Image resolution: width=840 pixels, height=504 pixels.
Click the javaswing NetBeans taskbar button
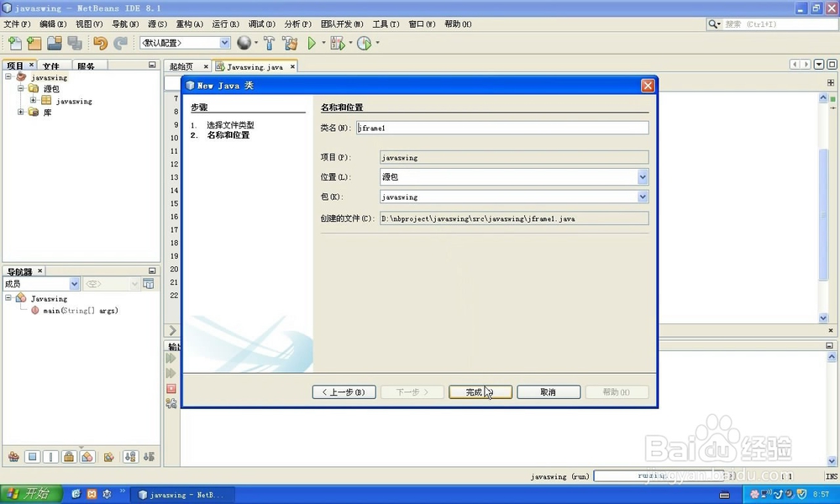pyautogui.click(x=181, y=495)
